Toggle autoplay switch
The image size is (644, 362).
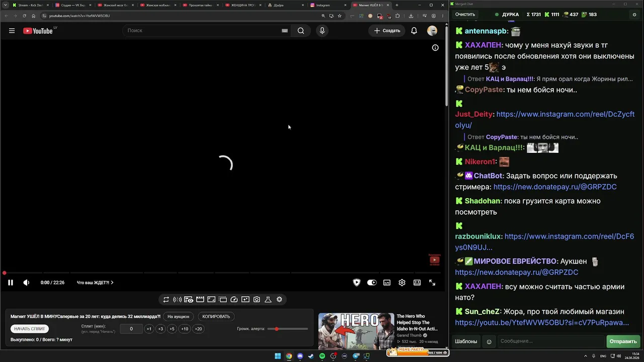point(372,283)
